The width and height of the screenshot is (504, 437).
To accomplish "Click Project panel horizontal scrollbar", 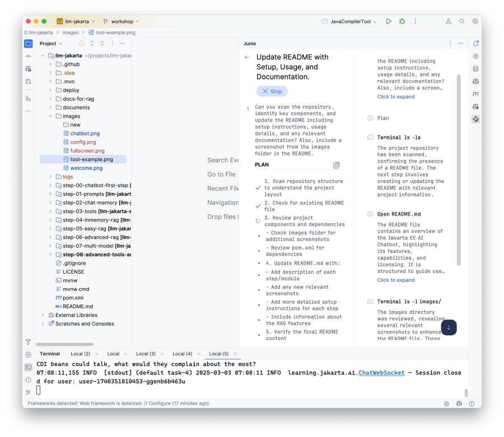I will [65, 344].
